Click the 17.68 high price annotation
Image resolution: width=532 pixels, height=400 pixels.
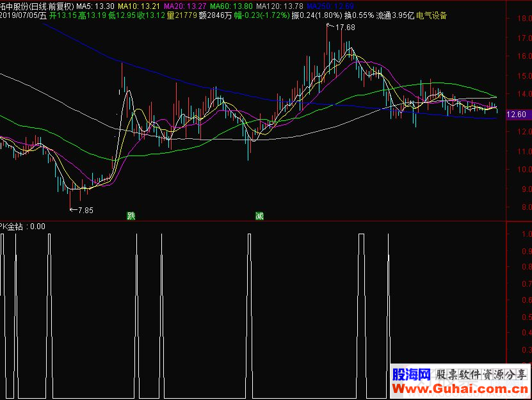345,28
